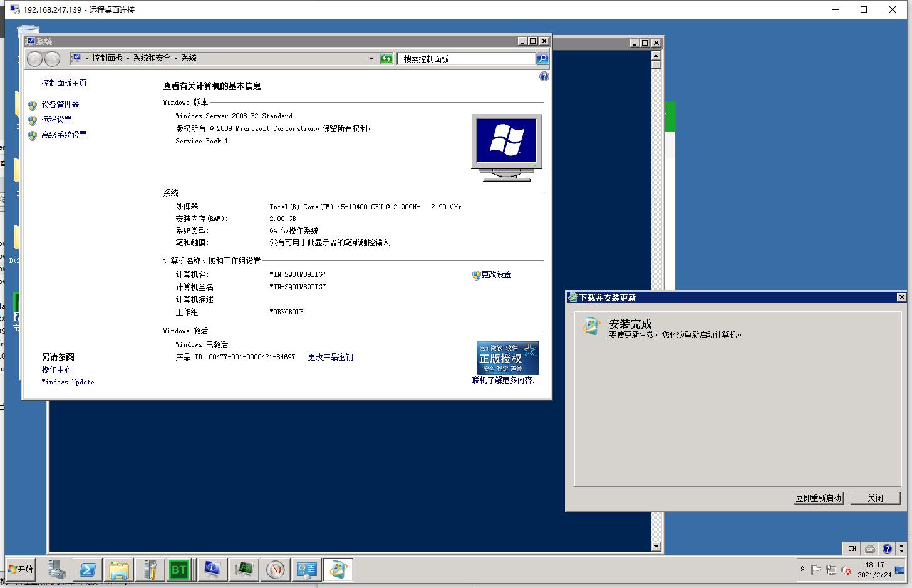912x588 pixels.
Task: Click the product ID 00477-001-0000421-84697
Action: click(252, 357)
